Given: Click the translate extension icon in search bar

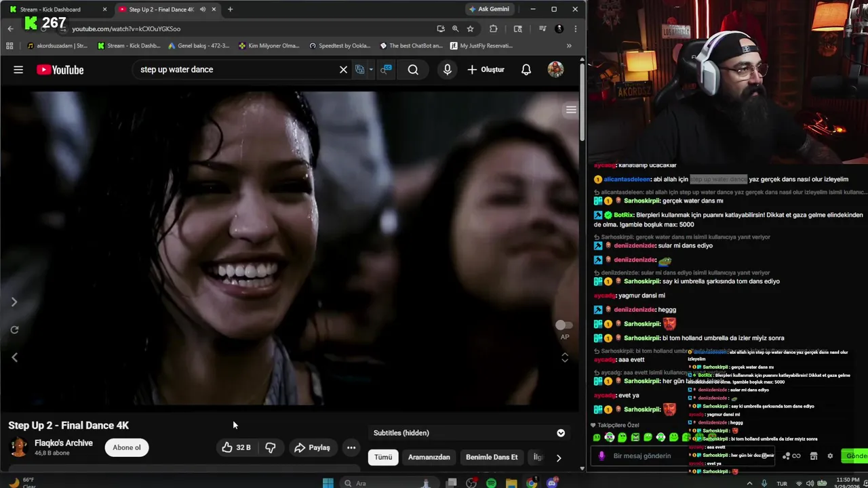Looking at the screenshot, I should [360, 69].
